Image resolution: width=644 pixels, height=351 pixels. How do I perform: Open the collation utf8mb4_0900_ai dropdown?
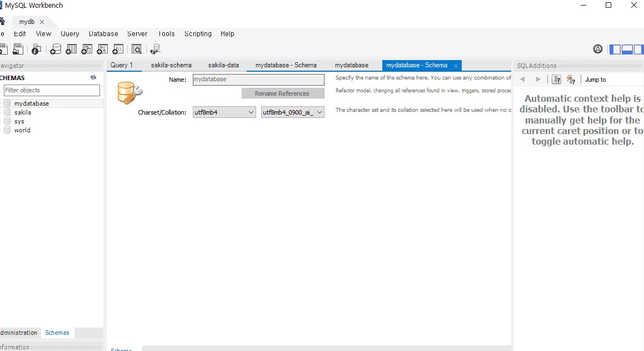tap(292, 112)
